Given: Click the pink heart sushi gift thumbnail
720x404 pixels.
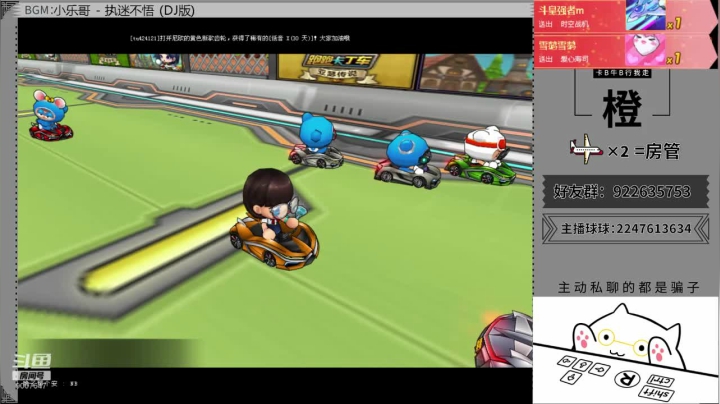Looking at the screenshot, I should [x=645, y=50].
